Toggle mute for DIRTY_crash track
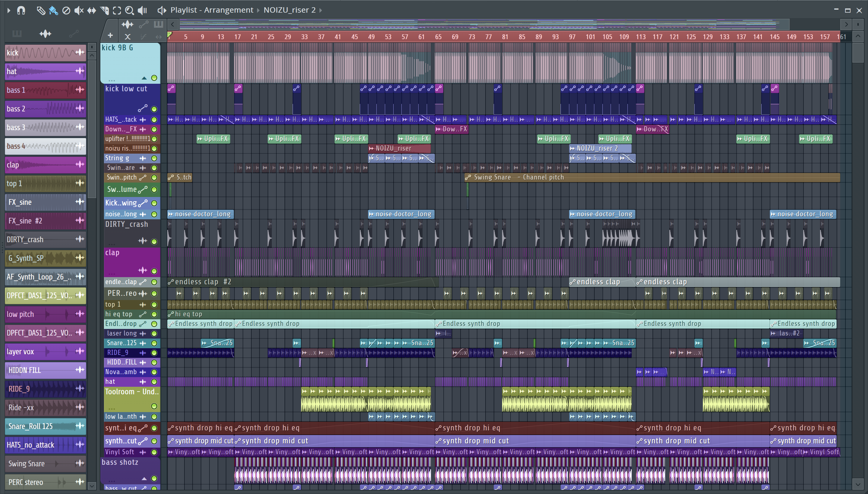Screen dimensions: 868x494 [x=154, y=242]
